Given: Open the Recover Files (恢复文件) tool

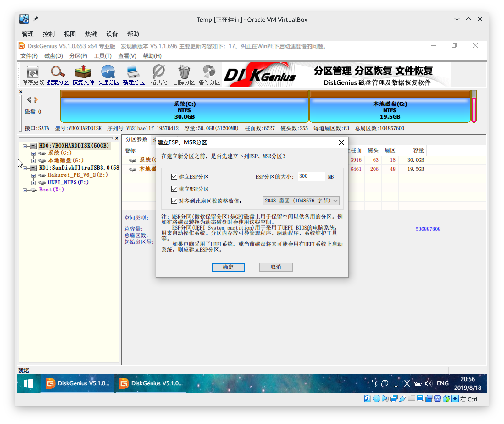Looking at the screenshot, I should pos(83,75).
